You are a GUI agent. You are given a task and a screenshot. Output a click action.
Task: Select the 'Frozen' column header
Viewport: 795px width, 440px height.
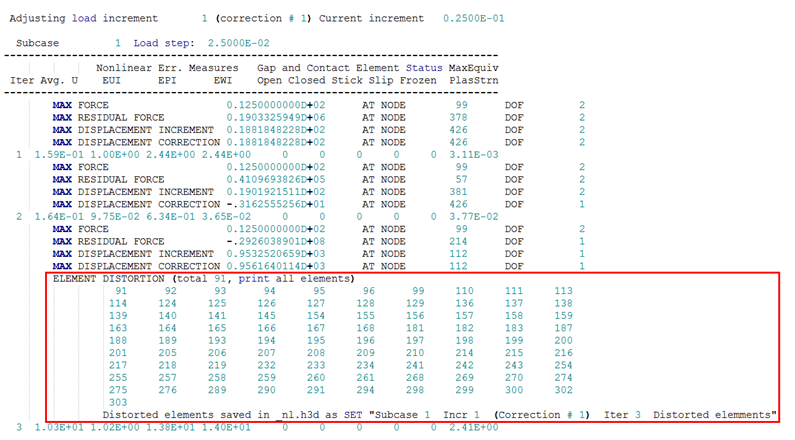pyautogui.click(x=418, y=81)
